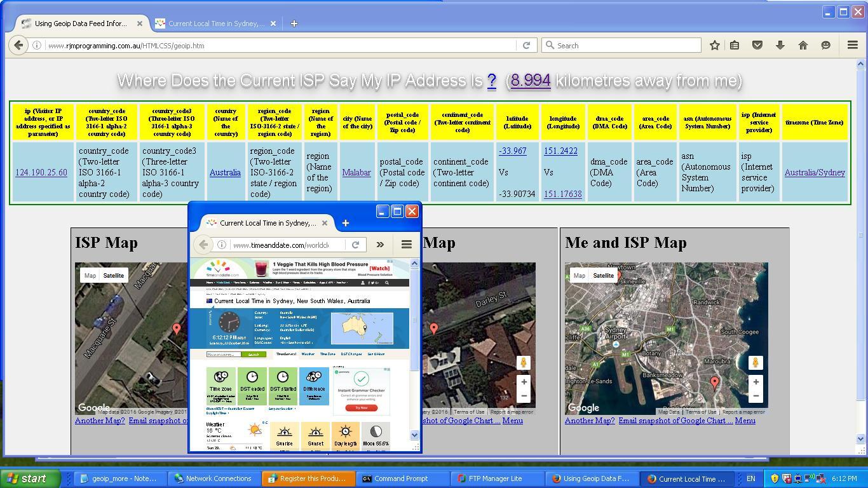This screenshot has height=488, width=868.
Task: Zoom out on the middle map
Action: (x=524, y=396)
